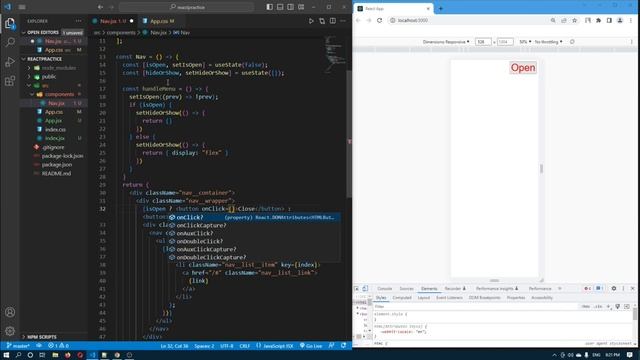Switch to the Computed tab in DevTools
This screenshot has height=360, width=640.
pos(402,298)
